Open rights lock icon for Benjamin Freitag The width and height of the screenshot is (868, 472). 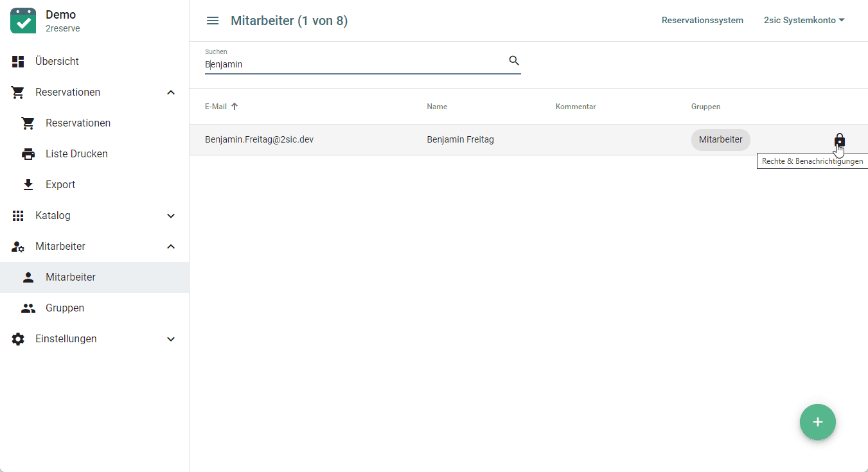(839, 140)
